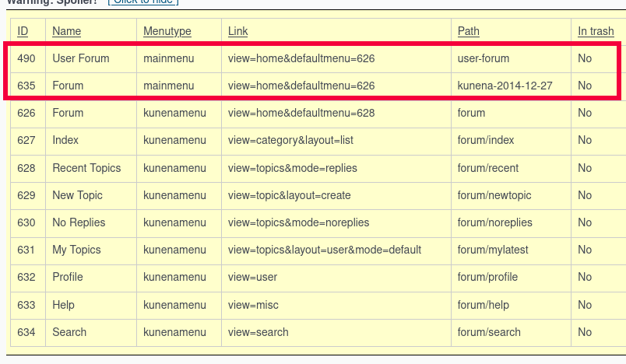Sort table by the ID column header

(23, 31)
